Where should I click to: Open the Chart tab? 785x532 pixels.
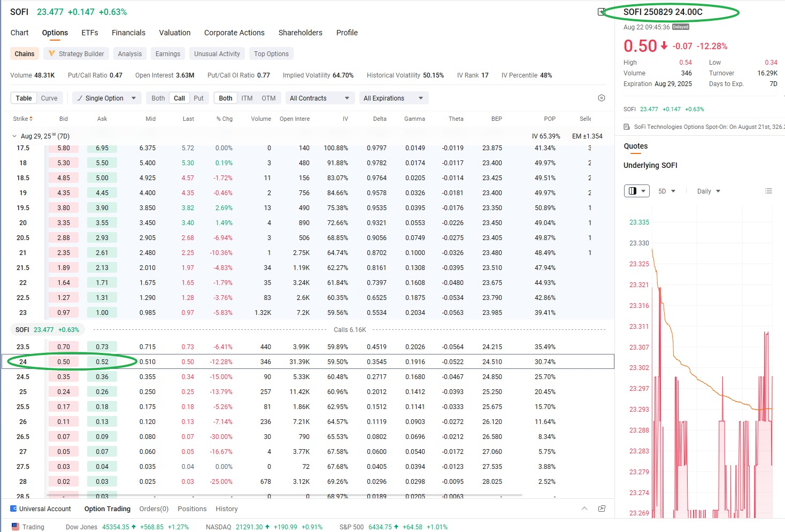click(20, 33)
